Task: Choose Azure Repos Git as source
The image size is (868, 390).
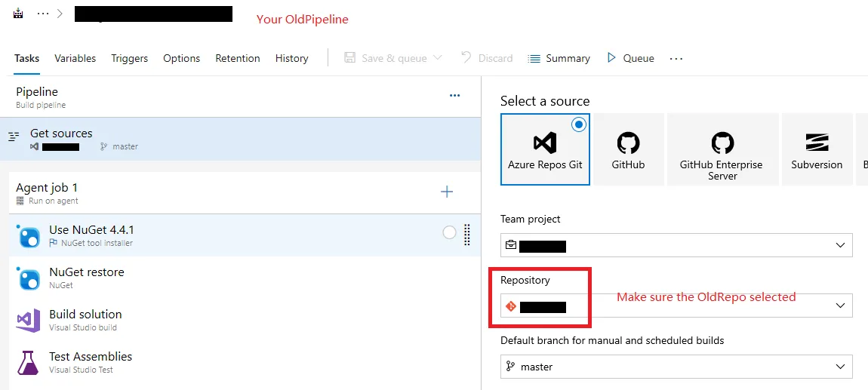Action: (545, 149)
